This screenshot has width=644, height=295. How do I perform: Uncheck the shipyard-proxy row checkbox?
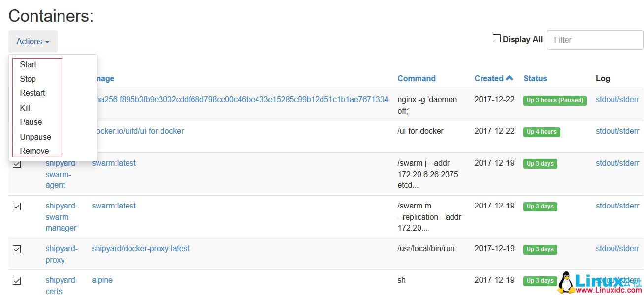pyautogui.click(x=16, y=249)
